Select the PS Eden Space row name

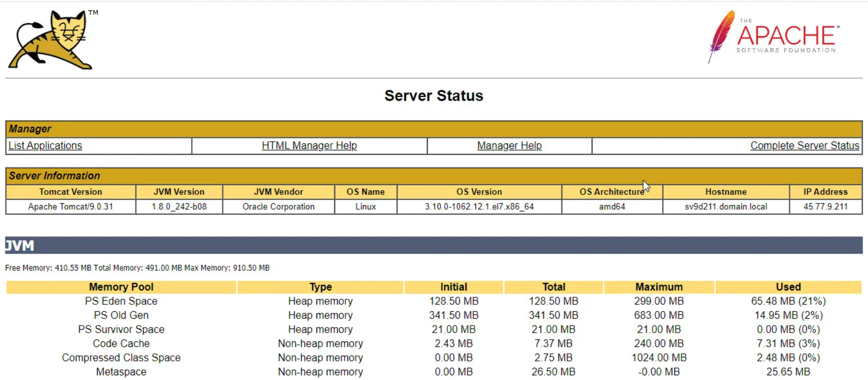pyautogui.click(x=121, y=301)
